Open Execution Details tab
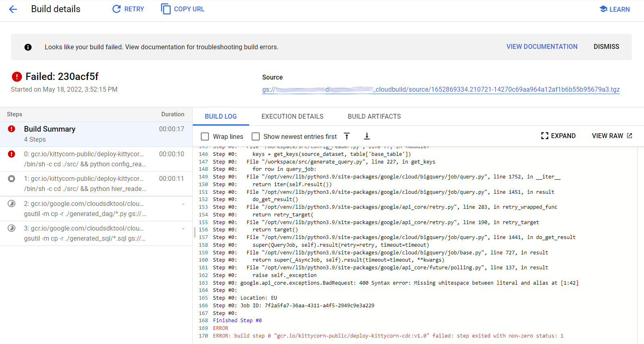This screenshot has width=644, height=344. point(292,116)
